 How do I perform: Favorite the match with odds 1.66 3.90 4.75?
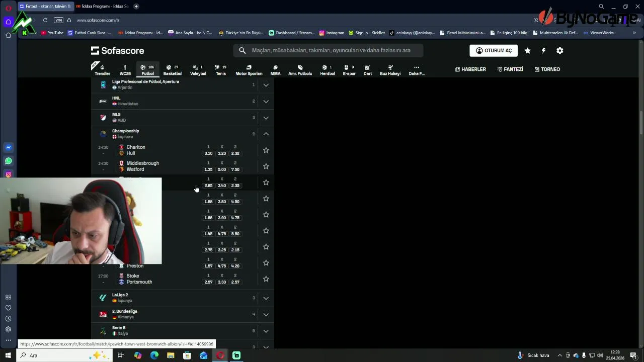pyautogui.click(x=266, y=214)
